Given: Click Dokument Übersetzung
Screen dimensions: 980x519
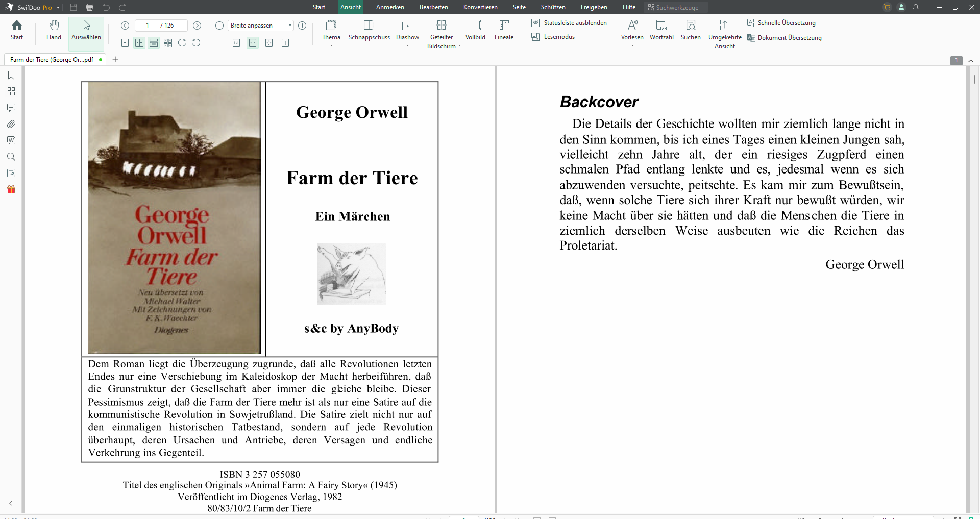Looking at the screenshot, I should pyautogui.click(x=785, y=38).
